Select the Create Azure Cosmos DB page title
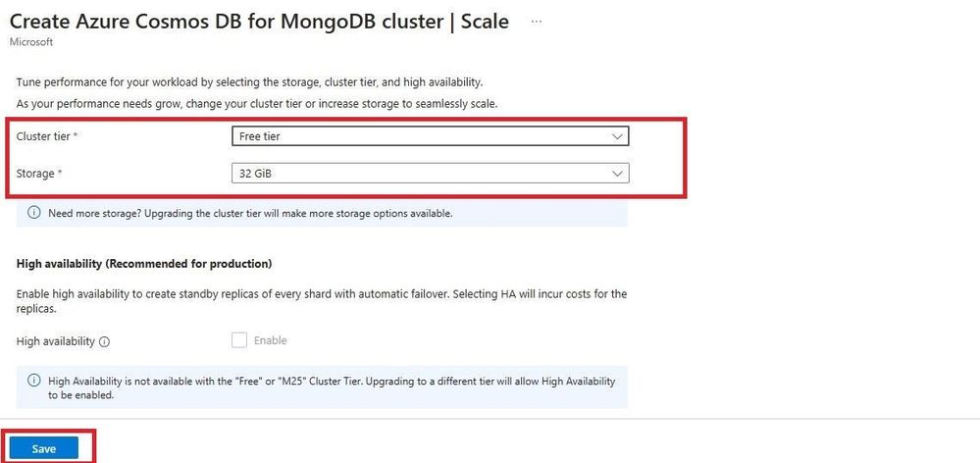Viewport: 980px width, 463px height. coord(259,22)
